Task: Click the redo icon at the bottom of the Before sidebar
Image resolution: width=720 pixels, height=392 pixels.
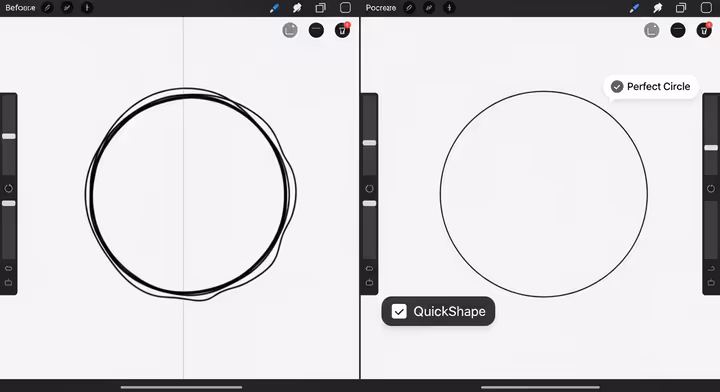Action: click(x=8, y=283)
